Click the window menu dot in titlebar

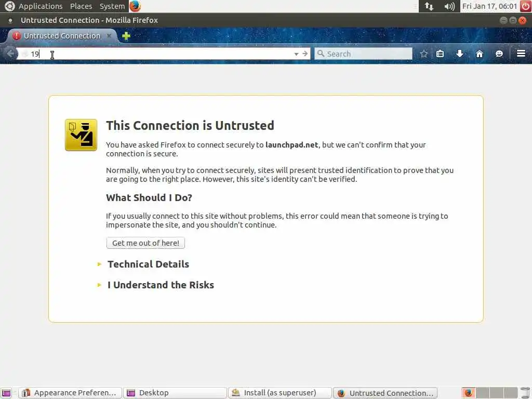[10, 20]
